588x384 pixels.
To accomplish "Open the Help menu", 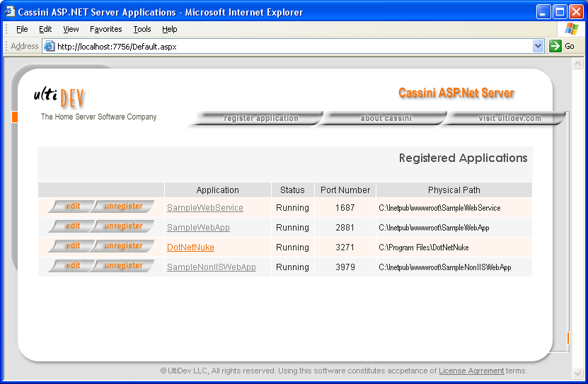I will (x=170, y=29).
